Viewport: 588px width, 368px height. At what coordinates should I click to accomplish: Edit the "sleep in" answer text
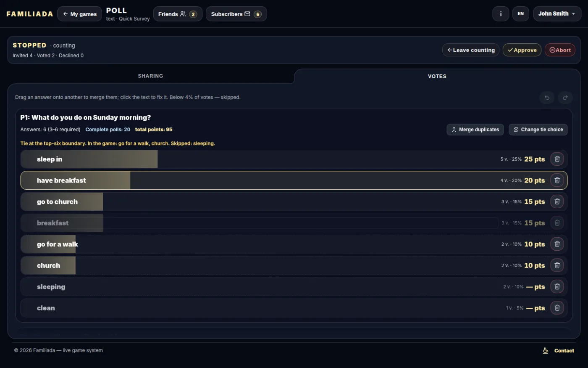pos(50,159)
